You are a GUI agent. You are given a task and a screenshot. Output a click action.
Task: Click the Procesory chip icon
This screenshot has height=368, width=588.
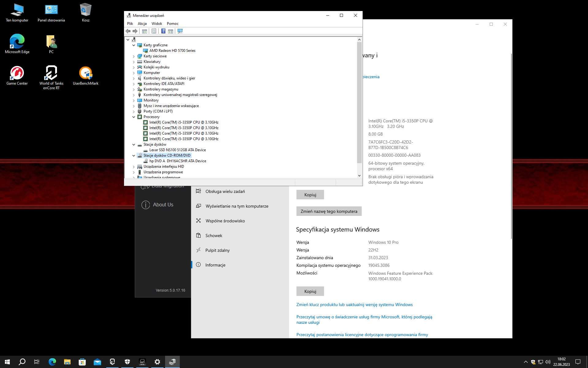point(140,117)
